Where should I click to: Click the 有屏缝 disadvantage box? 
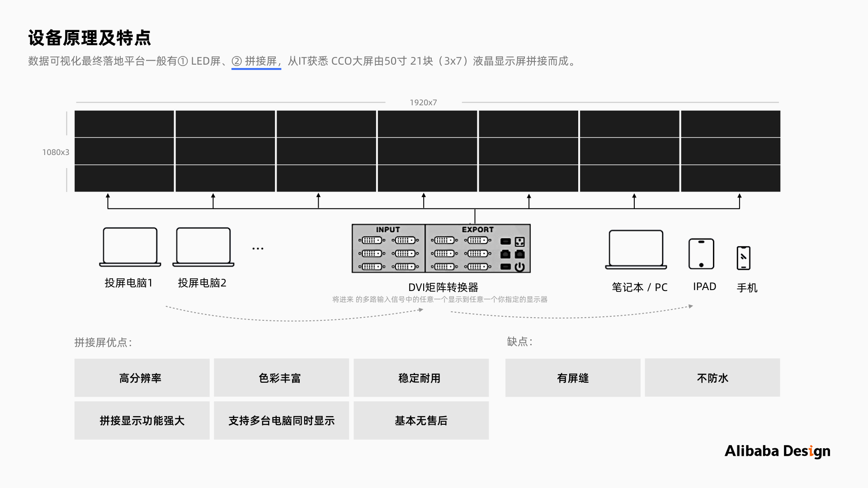pyautogui.click(x=573, y=378)
